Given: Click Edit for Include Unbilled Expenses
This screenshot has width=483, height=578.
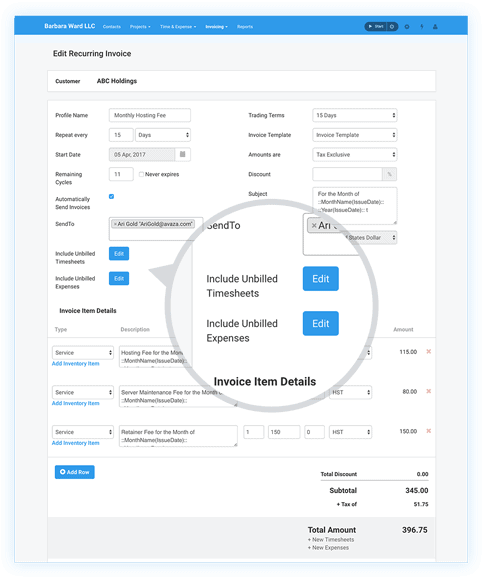Looking at the screenshot, I should [x=119, y=278].
